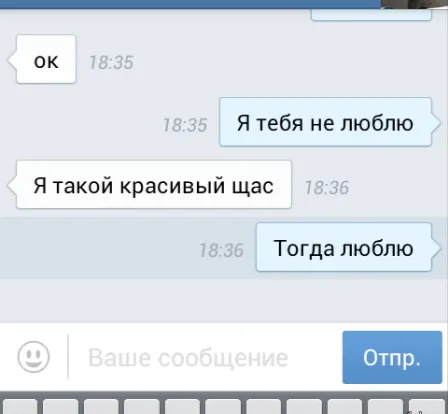Tap the partially visible bubble above 'ок'
Viewport: 448px width, 414px height.
[371, 15]
